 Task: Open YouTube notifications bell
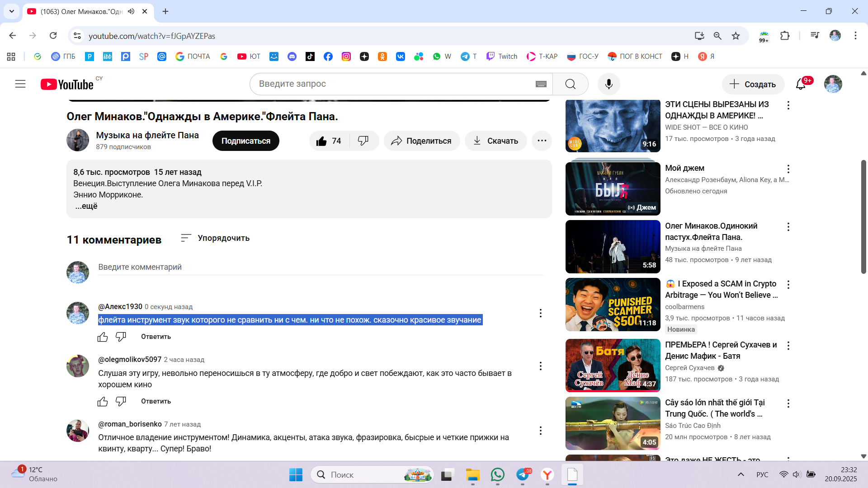click(x=801, y=84)
